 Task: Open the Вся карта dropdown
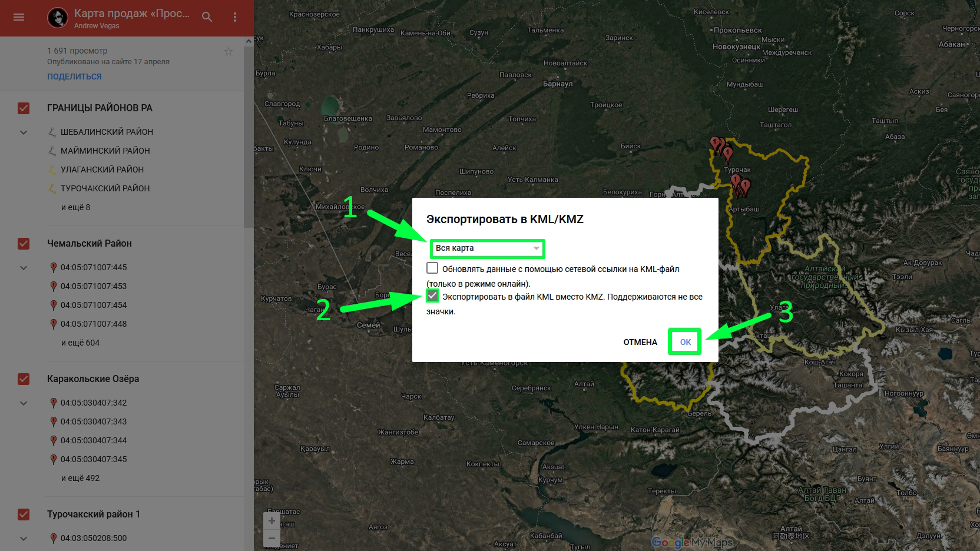487,248
